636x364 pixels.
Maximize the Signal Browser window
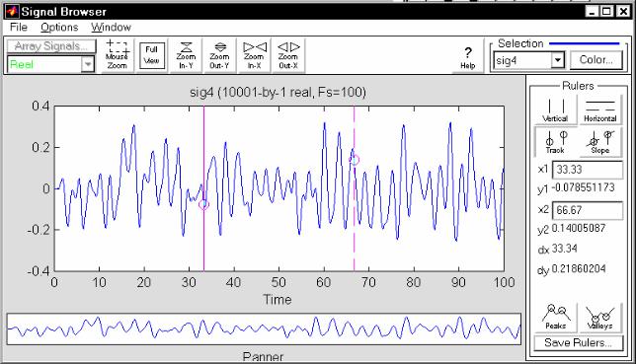click(606, 11)
